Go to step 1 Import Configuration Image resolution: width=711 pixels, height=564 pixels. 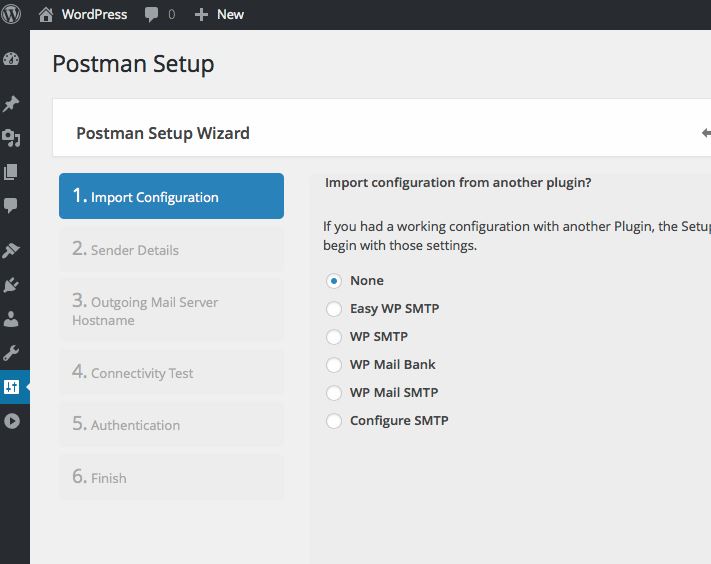pos(171,196)
